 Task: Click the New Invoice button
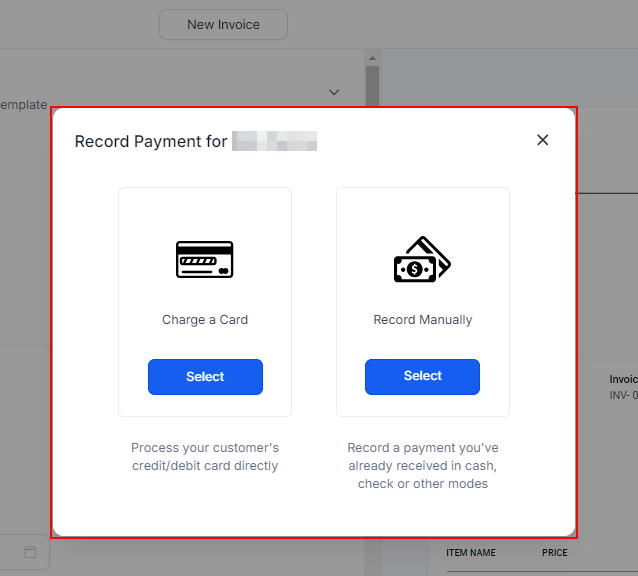point(223,24)
